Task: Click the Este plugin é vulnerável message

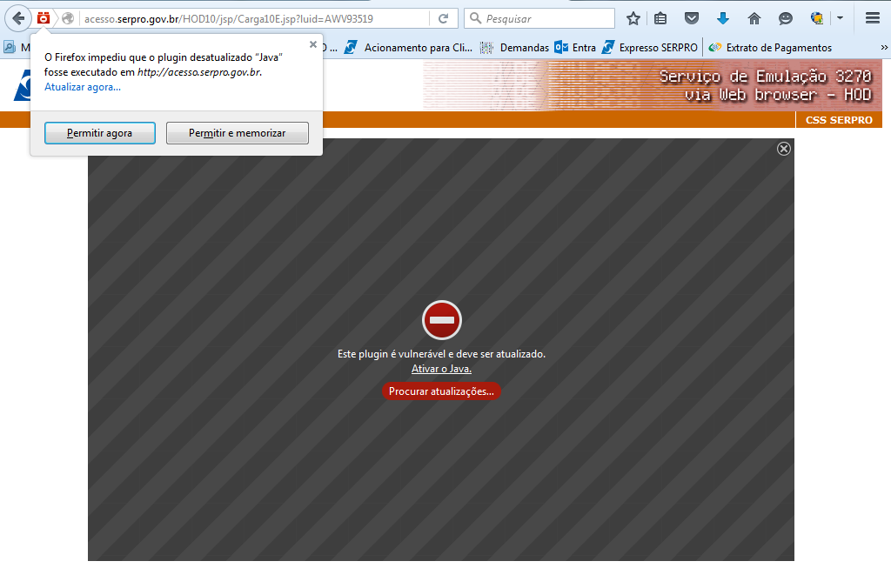Action: (441, 354)
